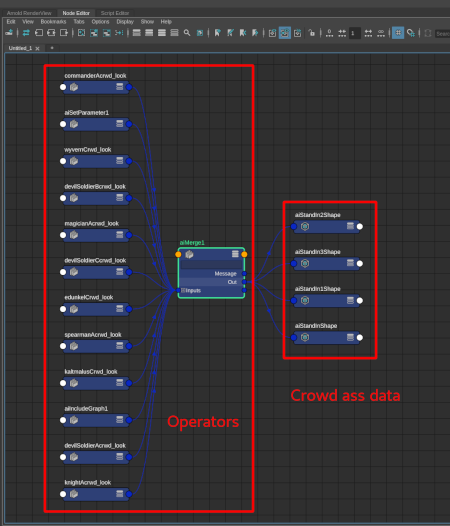
Task: Click the next bookmark icon
Action: [255, 33]
